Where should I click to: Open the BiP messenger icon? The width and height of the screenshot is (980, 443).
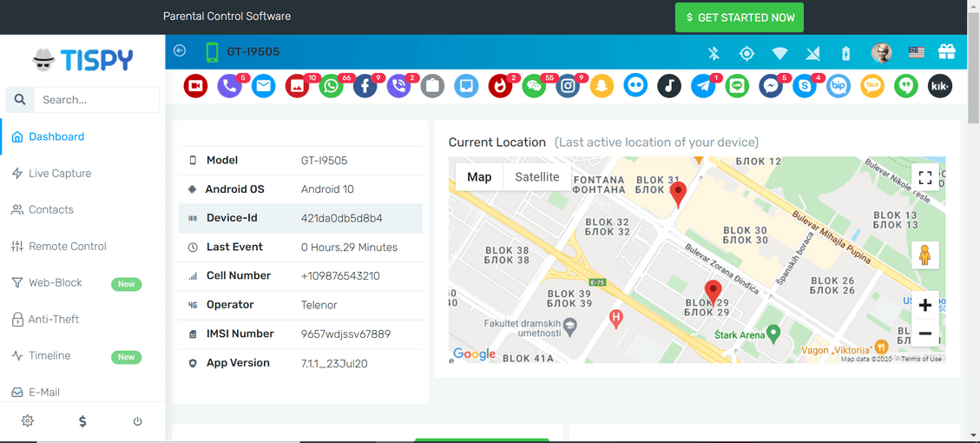click(x=839, y=86)
